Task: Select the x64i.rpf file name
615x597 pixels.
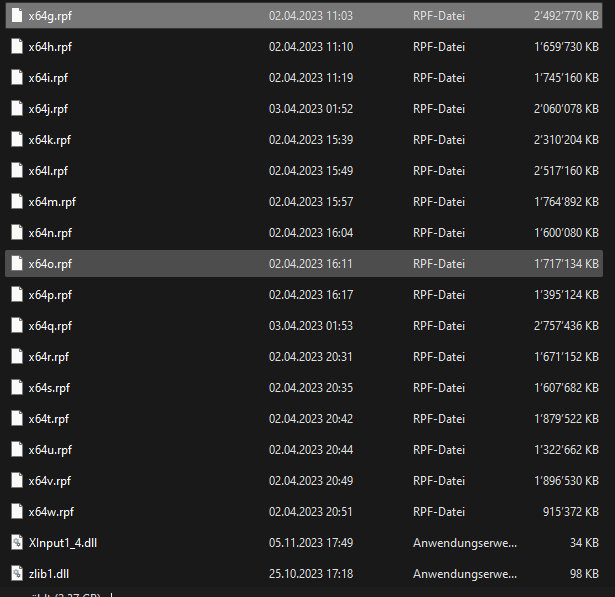Action: 47,78
